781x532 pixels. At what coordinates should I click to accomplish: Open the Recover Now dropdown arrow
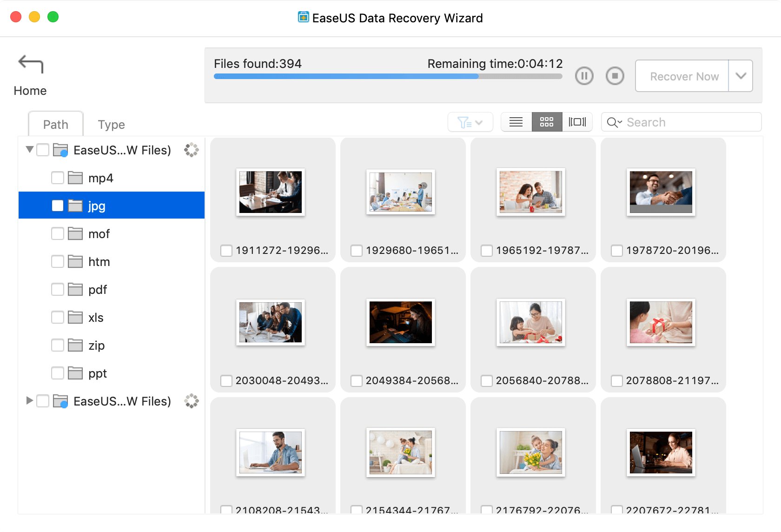741,76
